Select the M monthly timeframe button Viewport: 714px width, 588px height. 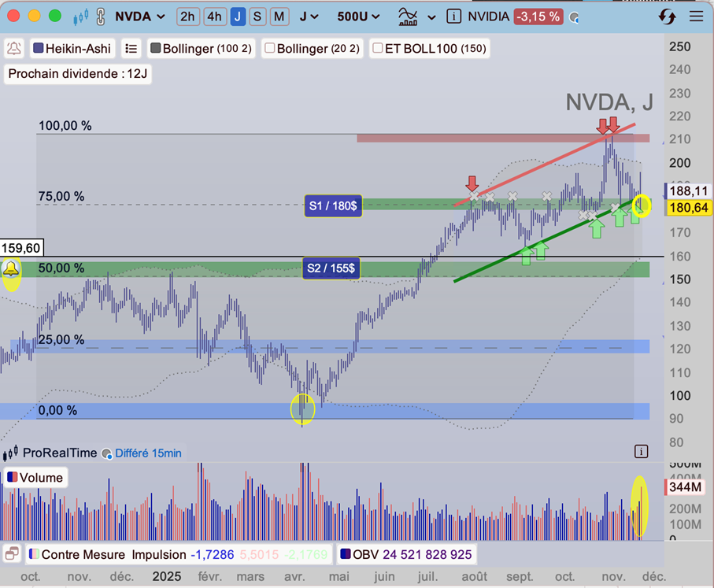point(279,17)
